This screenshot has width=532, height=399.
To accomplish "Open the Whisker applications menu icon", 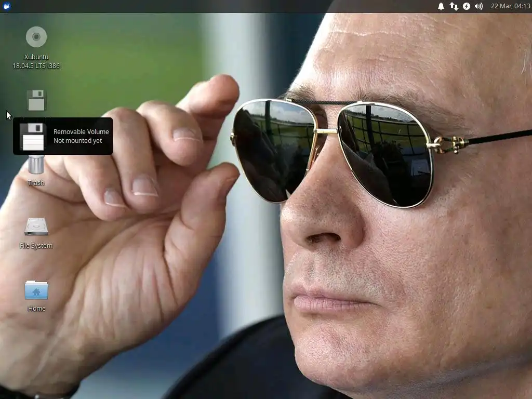I will click(x=6, y=6).
